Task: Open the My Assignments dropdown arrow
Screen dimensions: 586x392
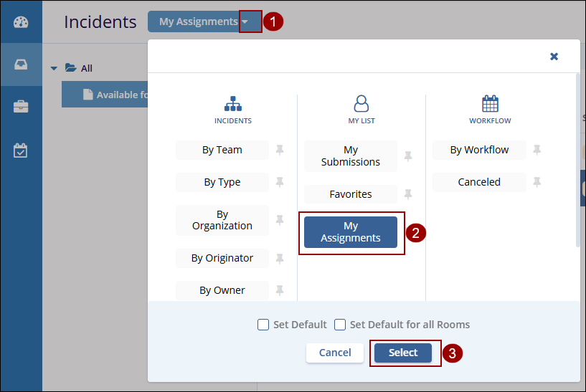Action: 245,21
